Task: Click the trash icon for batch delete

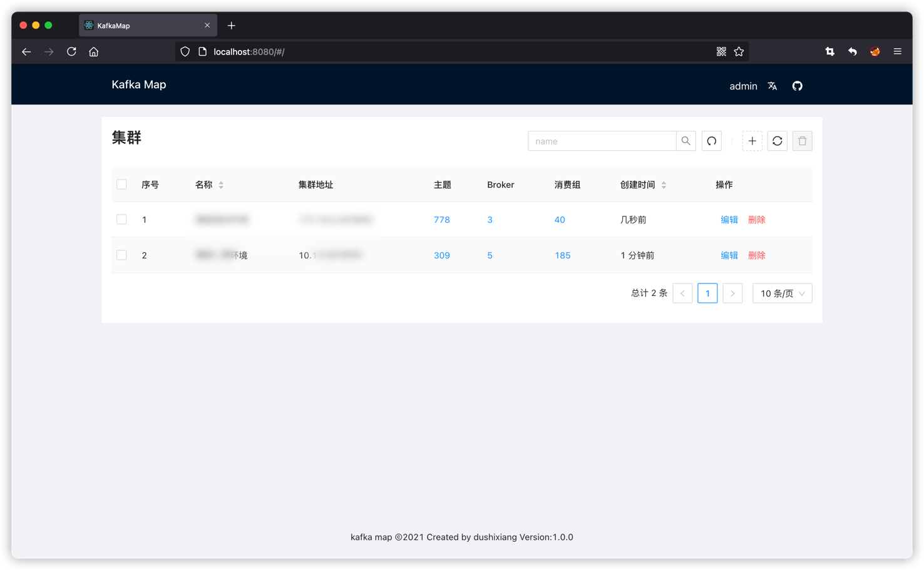Action: [802, 141]
